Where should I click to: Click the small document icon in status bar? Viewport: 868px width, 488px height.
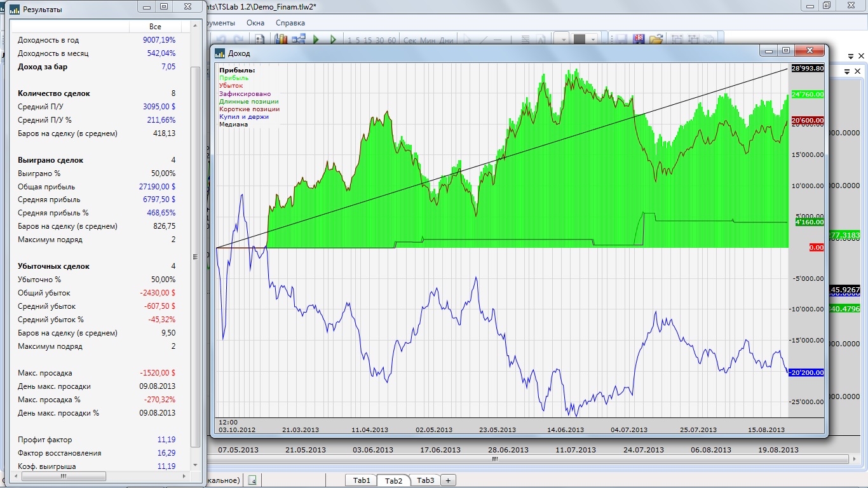pos(252,480)
